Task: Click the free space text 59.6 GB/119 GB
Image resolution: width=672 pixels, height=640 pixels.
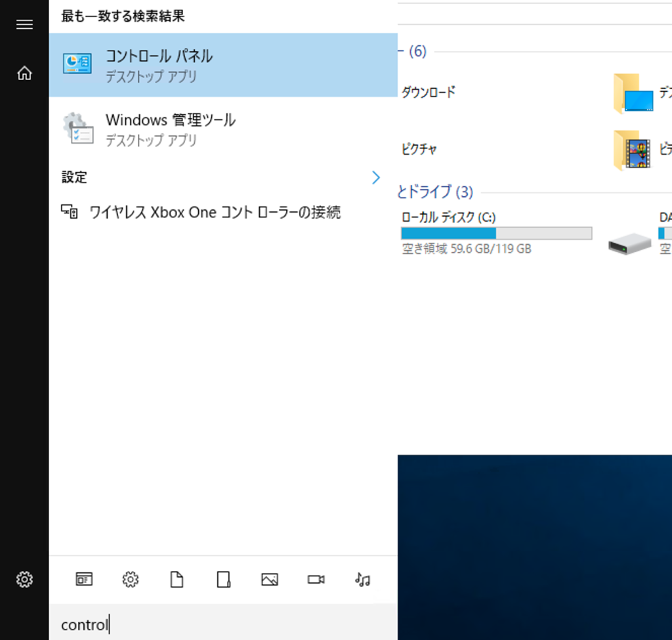Action: pyautogui.click(x=467, y=249)
